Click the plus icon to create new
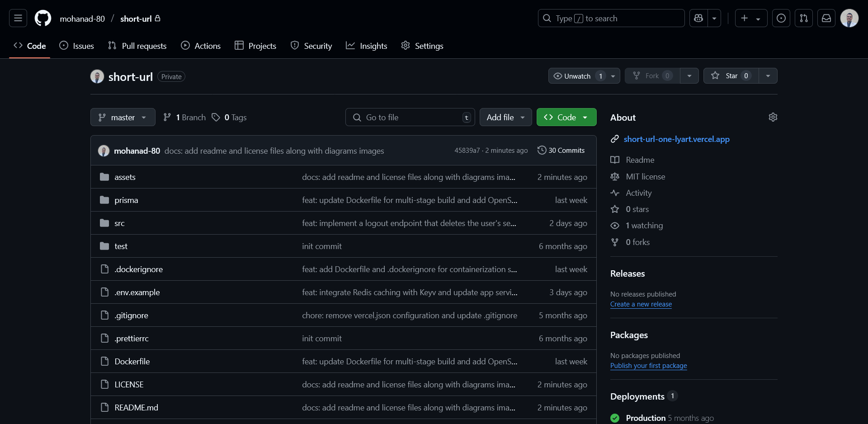The height and width of the screenshot is (424, 868). pyautogui.click(x=744, y=18)
